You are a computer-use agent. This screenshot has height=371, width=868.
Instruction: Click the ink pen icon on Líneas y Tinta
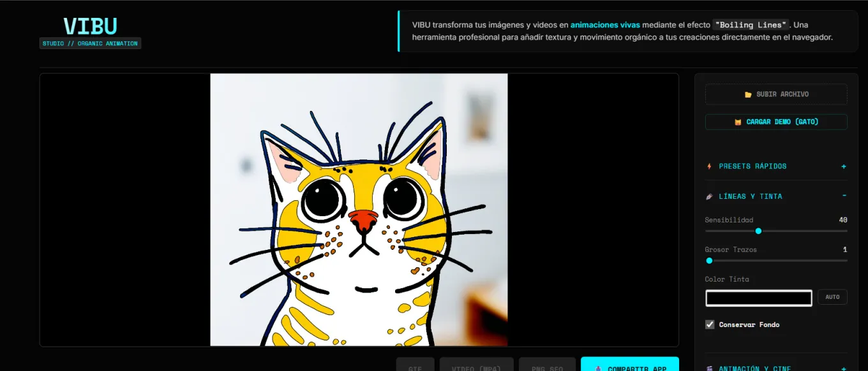(x=710, y=196)
